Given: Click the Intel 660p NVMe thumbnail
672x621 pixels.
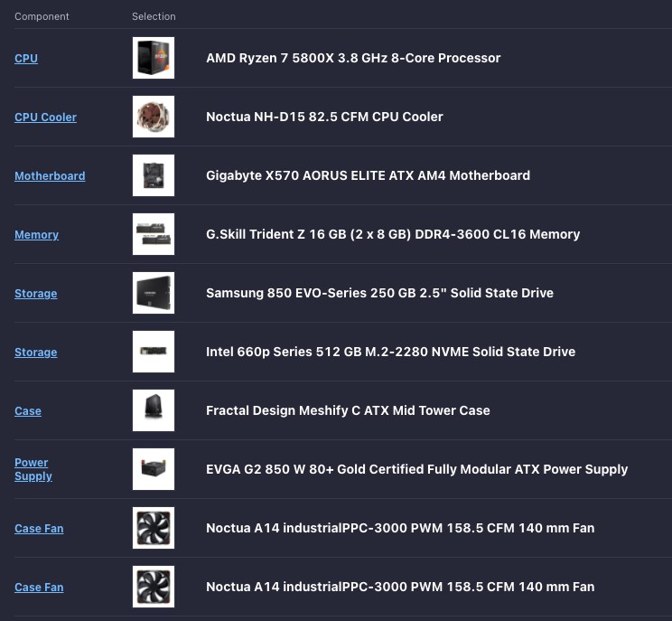Looking at the screenshot, I should click(154, 352).
